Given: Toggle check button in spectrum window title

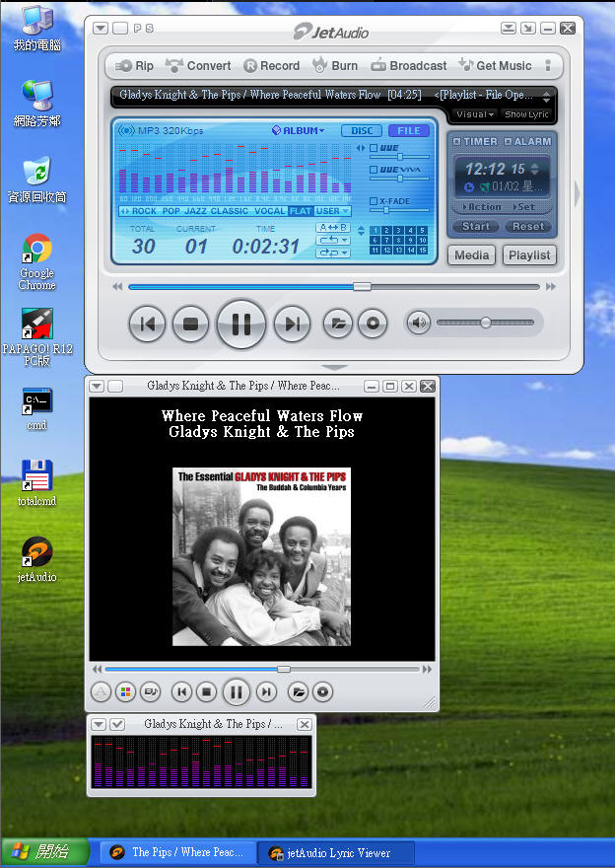Looking at the screenshot, I should tap(117, 724).
